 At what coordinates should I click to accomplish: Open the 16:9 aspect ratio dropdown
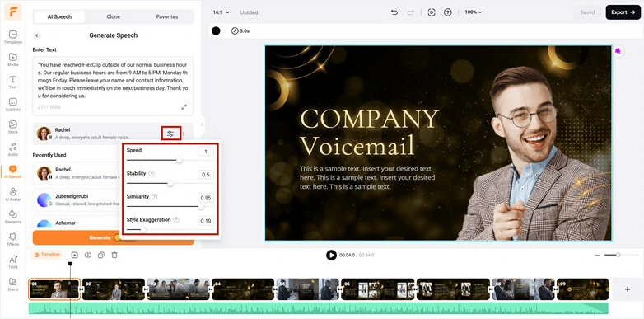(x=221, y=12)
